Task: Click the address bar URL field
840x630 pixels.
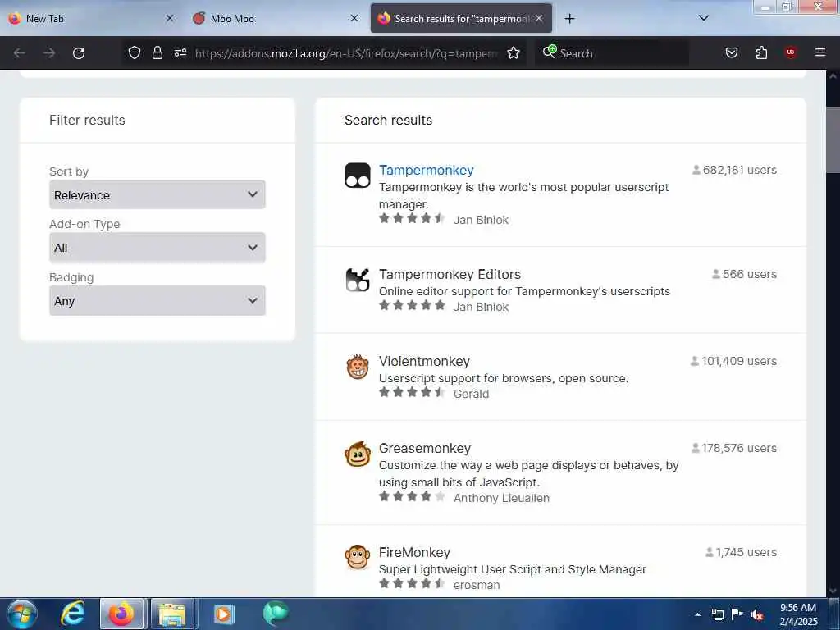Action: [x=347, y=53]
